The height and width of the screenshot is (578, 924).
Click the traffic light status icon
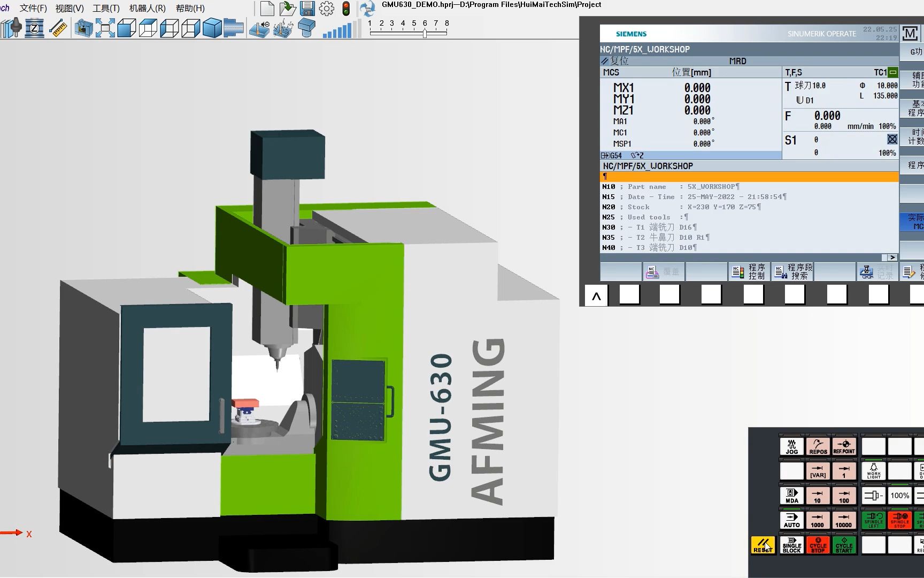click(x=346, y=9)
